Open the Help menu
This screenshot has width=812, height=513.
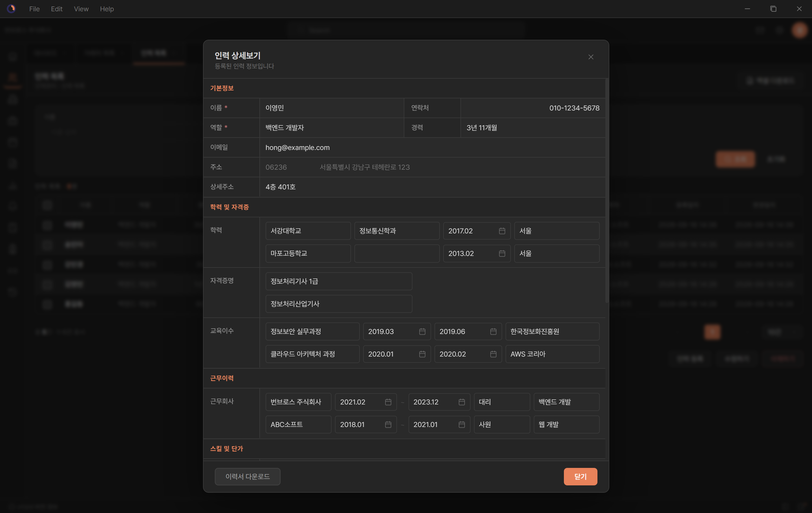(107, 9)
